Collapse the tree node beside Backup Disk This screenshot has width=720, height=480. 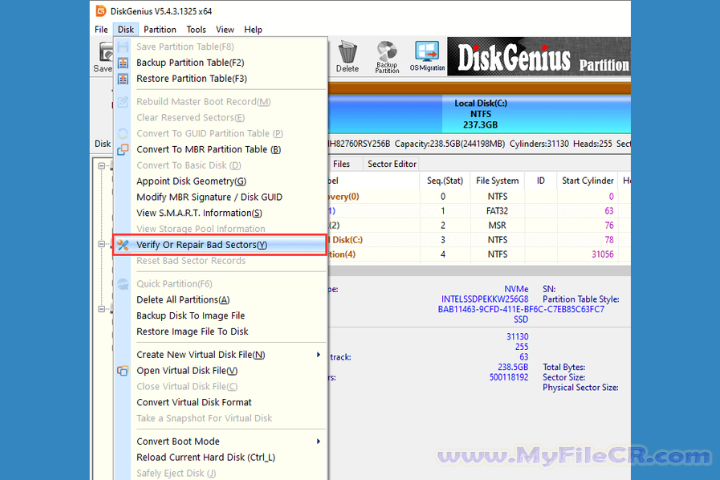point(101,309)
